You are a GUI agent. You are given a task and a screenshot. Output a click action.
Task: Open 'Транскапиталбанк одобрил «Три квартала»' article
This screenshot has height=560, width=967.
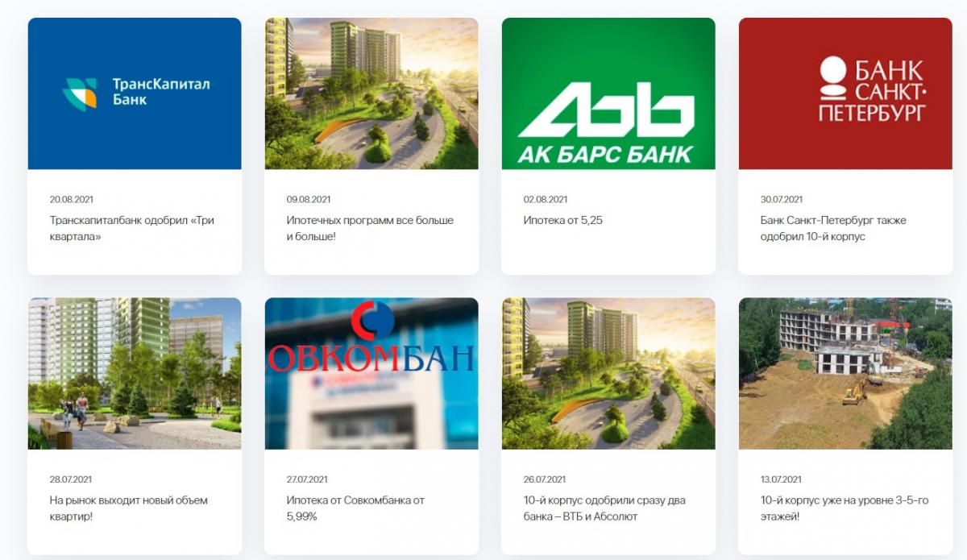(132, 229)
